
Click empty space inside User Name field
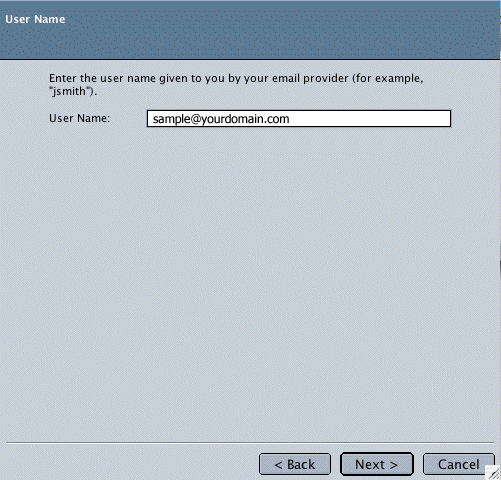(x=370, y=119)
